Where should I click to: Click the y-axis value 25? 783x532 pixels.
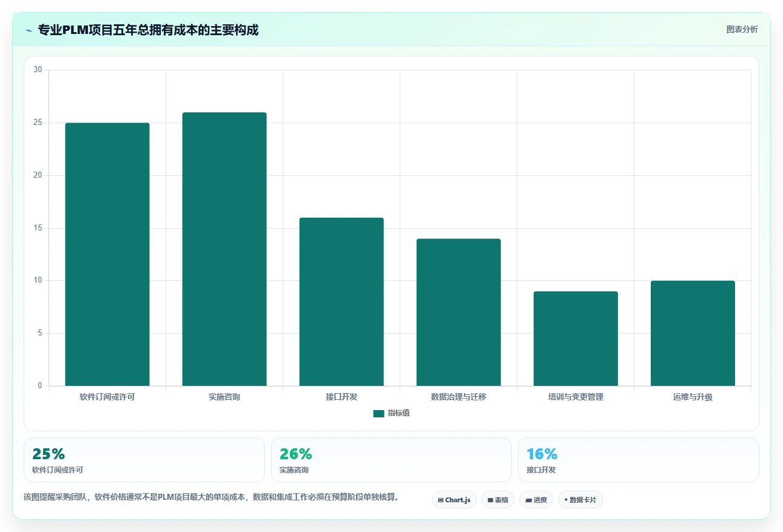click(x=38, y=123)
